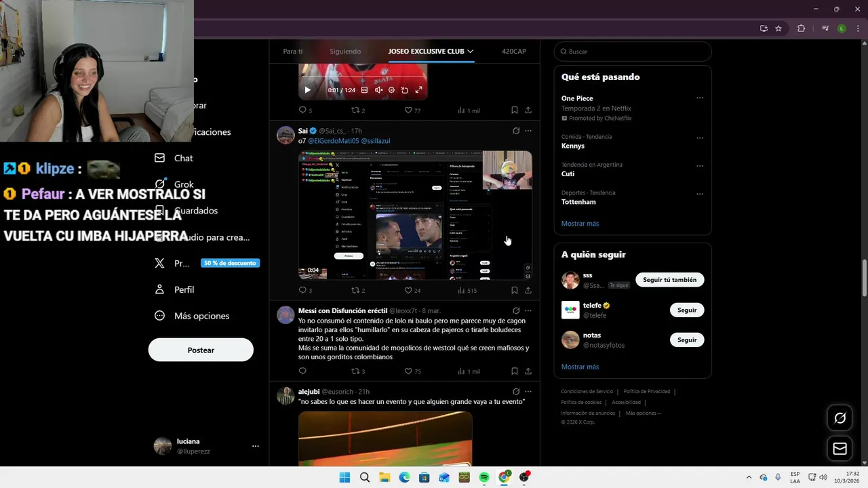The width and height of the screenshot is (868, 488).
Task: Toggle captions on the top video
Action: pyautogui.click(x=364, y=90)
